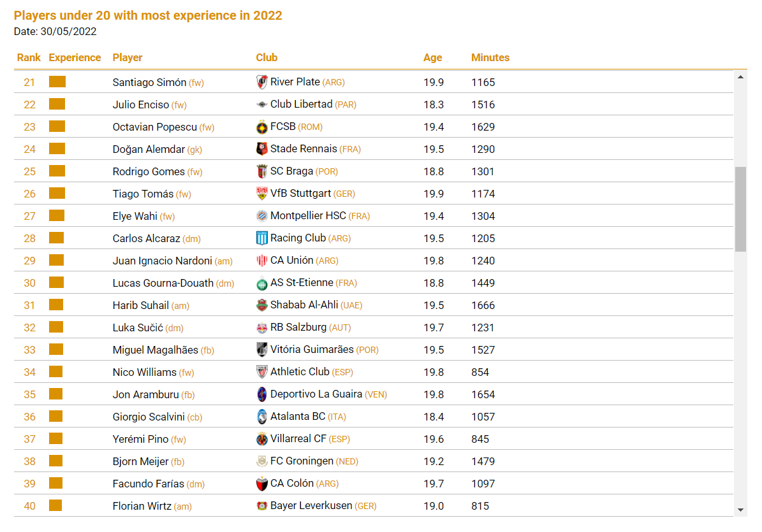Click the vertical scrollbar thumb
This screenshot has height=532, width=762.
(740, 209)
